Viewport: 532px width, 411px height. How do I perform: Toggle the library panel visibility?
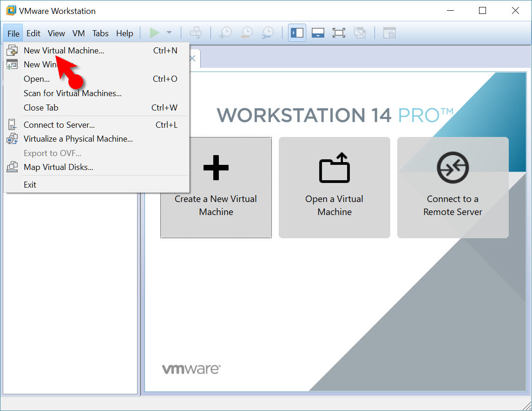(x=297, y=33)
